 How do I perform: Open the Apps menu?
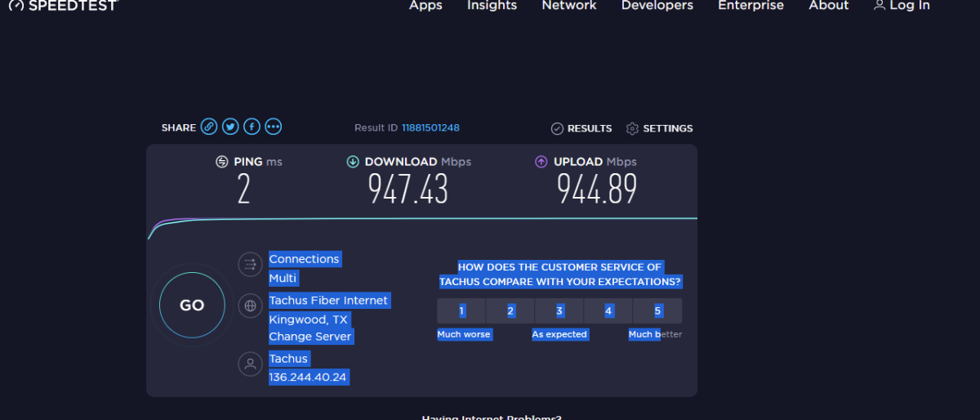pyautogui.click(x=425, y=6)
